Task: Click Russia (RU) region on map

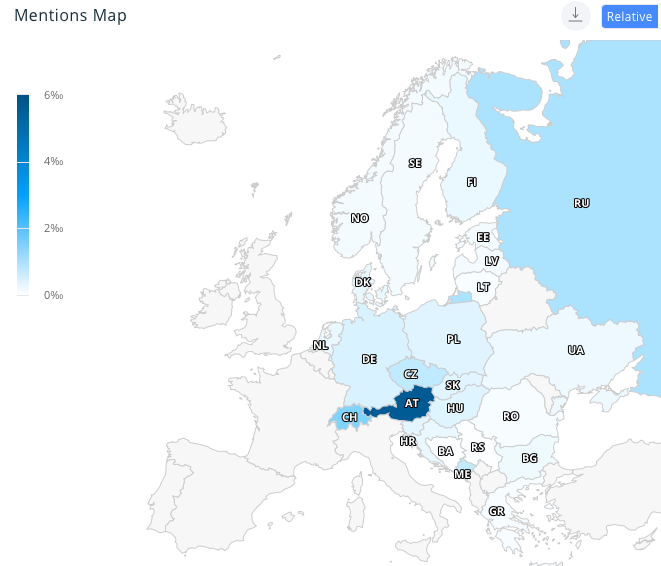Action: click(581, 203)
